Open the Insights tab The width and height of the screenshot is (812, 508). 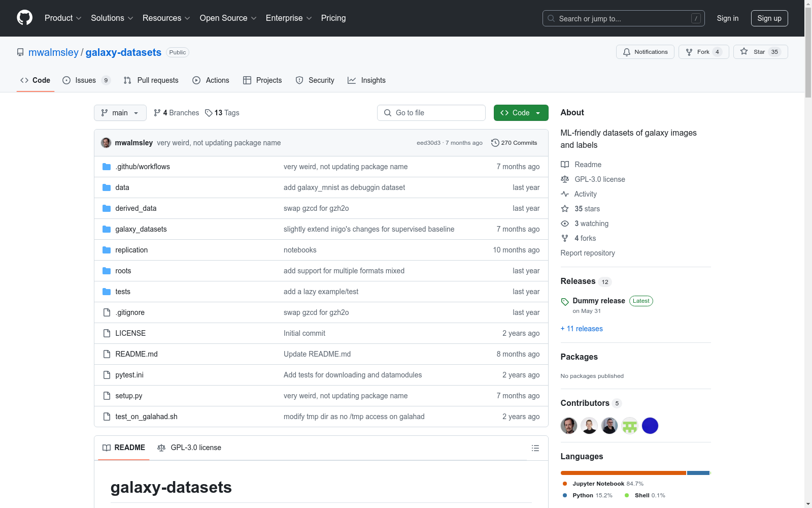pos(366,80)
